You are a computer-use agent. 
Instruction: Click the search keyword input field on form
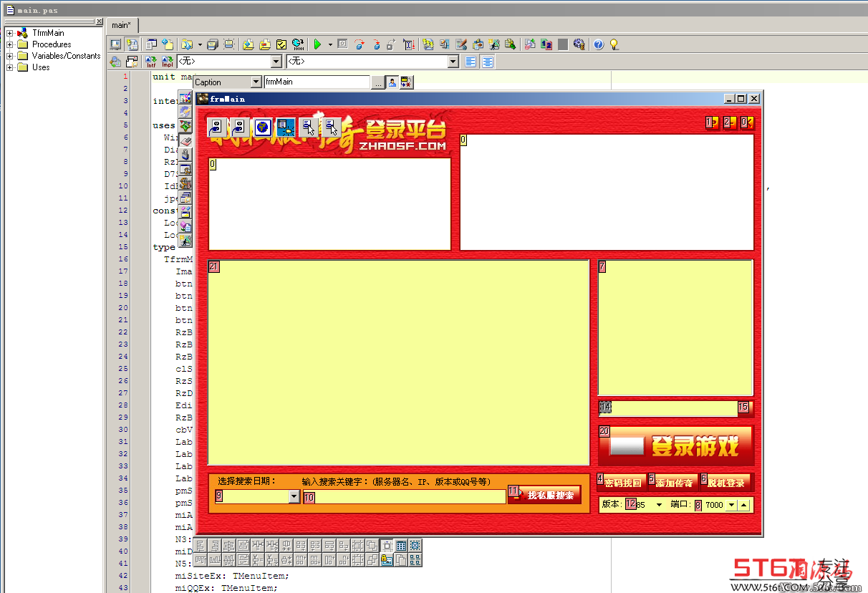point(405,497)
